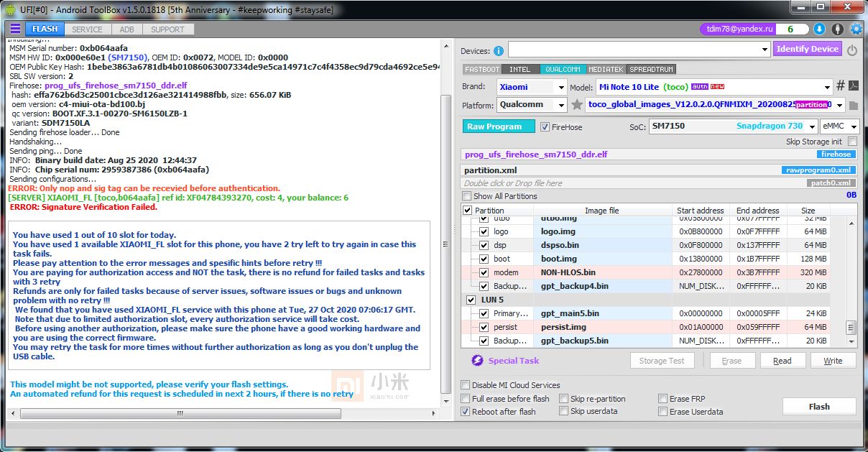Click the partition badge in firmware field
The height and width of the screenshot is (452, 868).
[811, 105]
